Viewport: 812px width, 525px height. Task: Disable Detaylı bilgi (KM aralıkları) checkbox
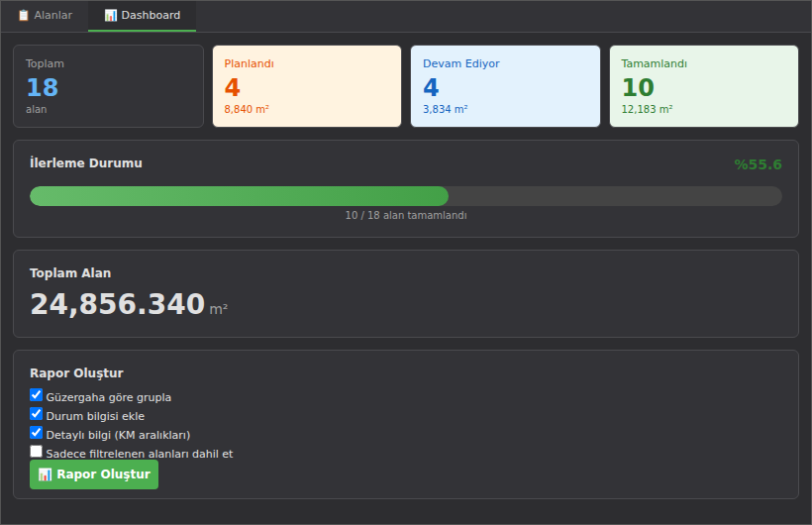pos(37,433)
